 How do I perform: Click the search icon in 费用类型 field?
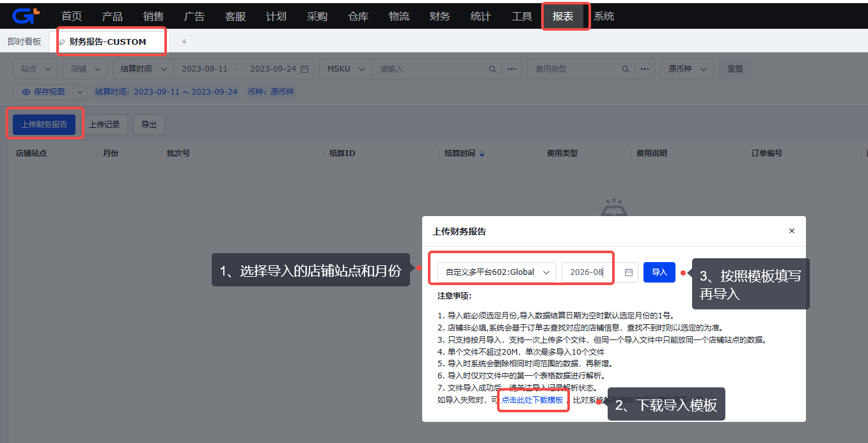(627, 69)
